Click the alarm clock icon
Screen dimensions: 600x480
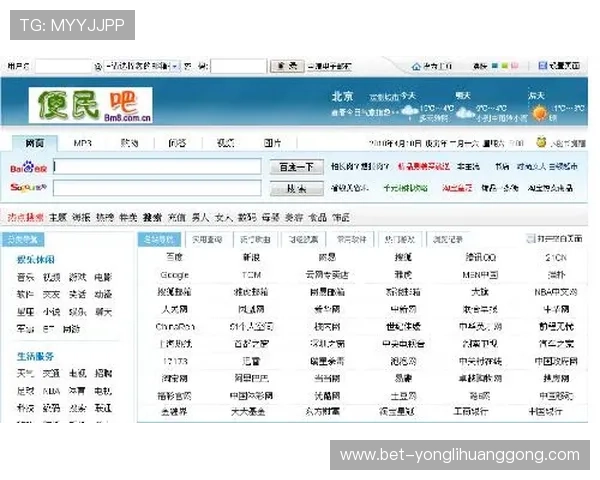tap(541, 142)
